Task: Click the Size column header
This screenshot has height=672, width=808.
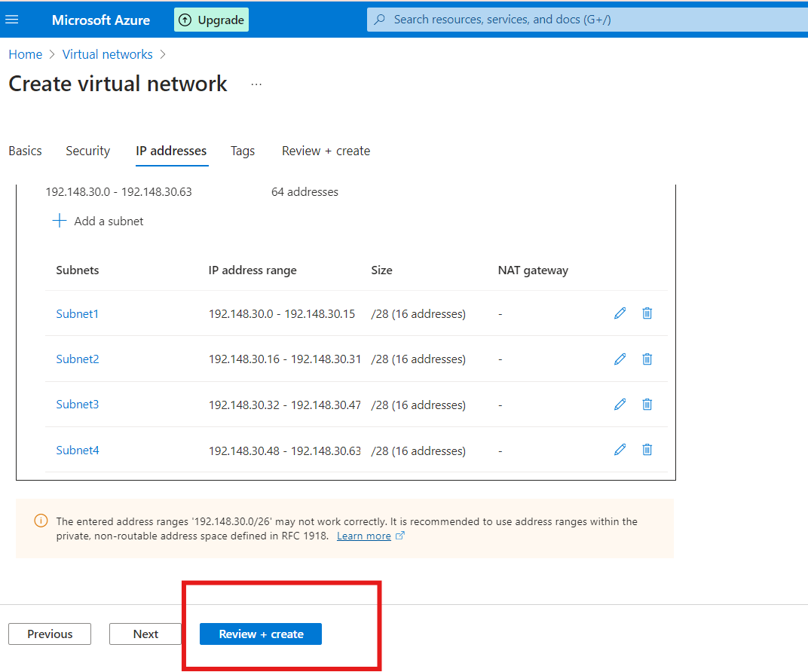Action: coord(382,270)
